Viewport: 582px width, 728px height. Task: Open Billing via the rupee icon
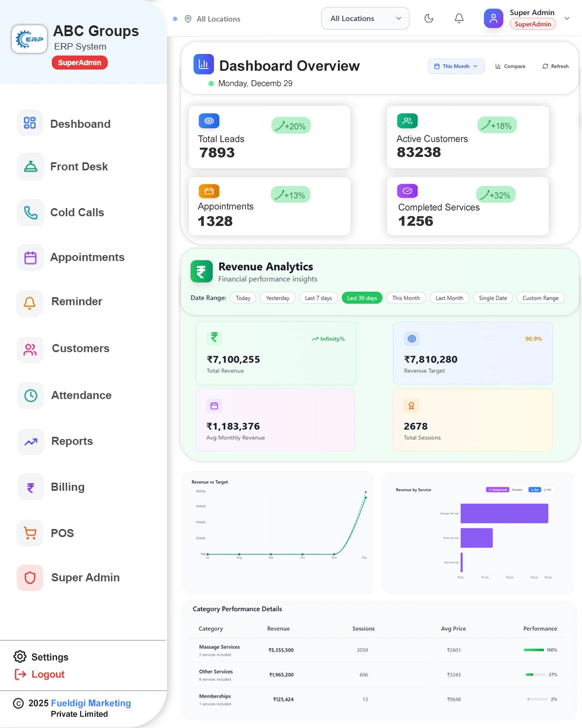pos(31,487)
